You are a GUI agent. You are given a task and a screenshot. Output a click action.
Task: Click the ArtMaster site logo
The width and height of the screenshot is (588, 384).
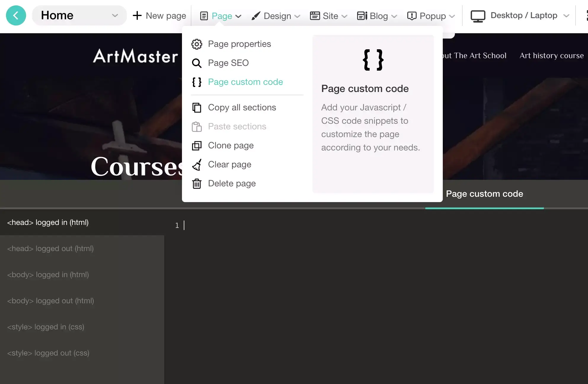tap(135, 56)
